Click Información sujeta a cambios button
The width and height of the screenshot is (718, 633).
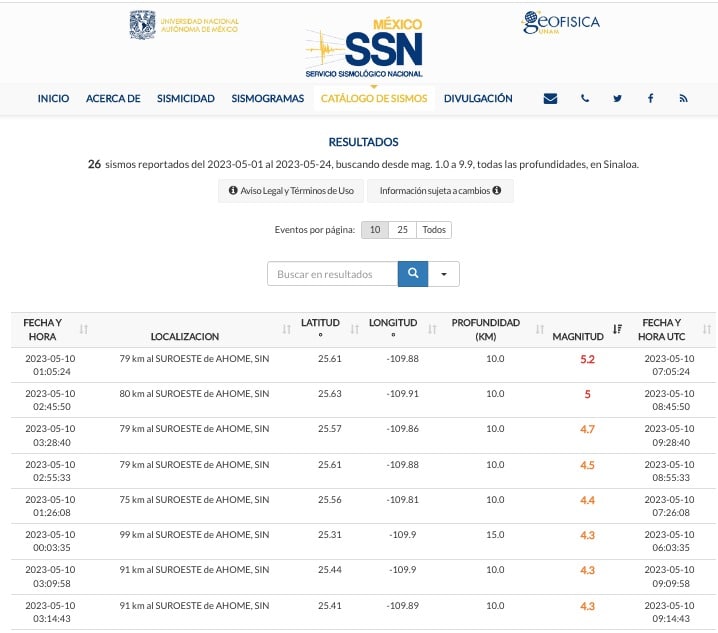click(441, 191)
